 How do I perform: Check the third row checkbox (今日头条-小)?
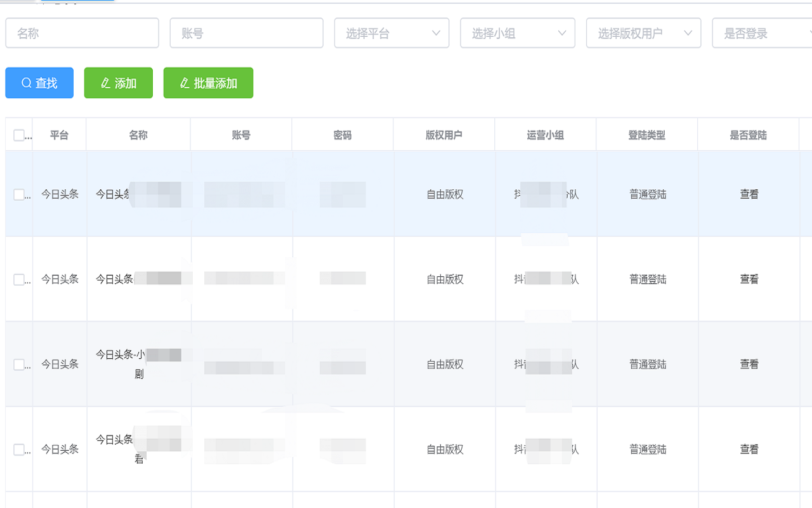point(18,364)
